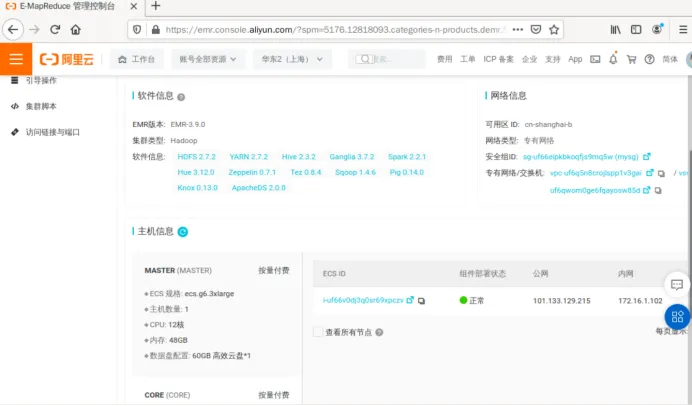The width and height of the screenshot is (692, 406).
Task: Open the page actions three-dot menu
Action: [518, 30]
